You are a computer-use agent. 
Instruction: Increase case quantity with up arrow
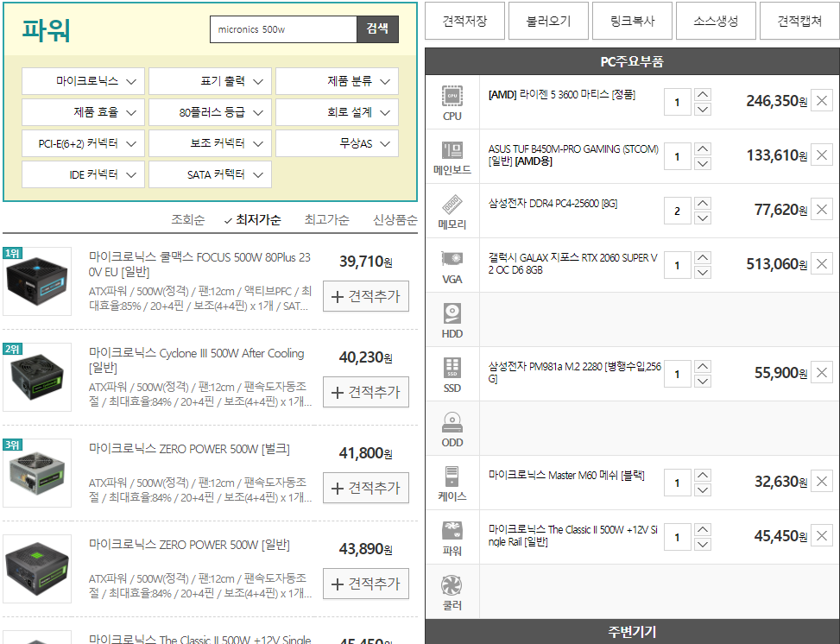click(x=703, y=476)
